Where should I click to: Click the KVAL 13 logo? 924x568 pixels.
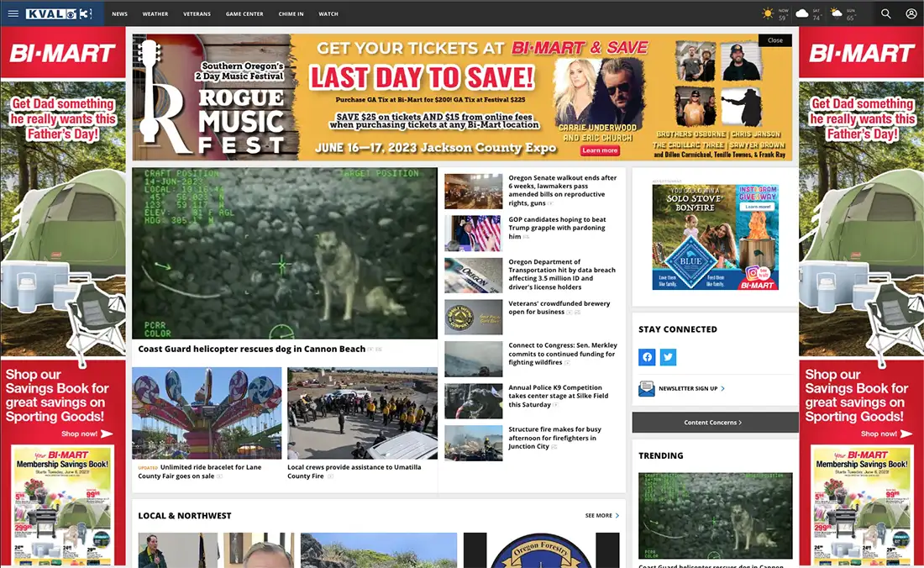[59, 13]
